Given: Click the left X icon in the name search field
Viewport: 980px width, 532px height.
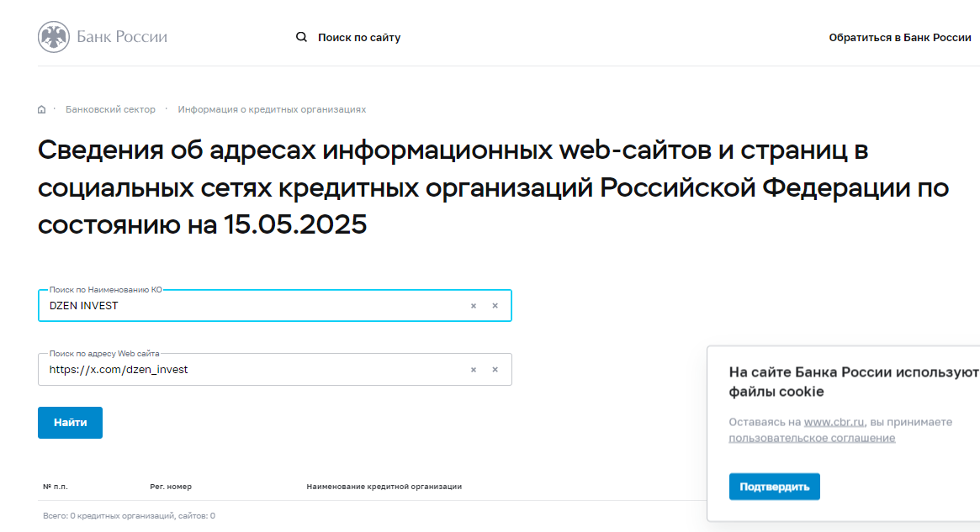Looking at the screenshot, I should 474,306.
